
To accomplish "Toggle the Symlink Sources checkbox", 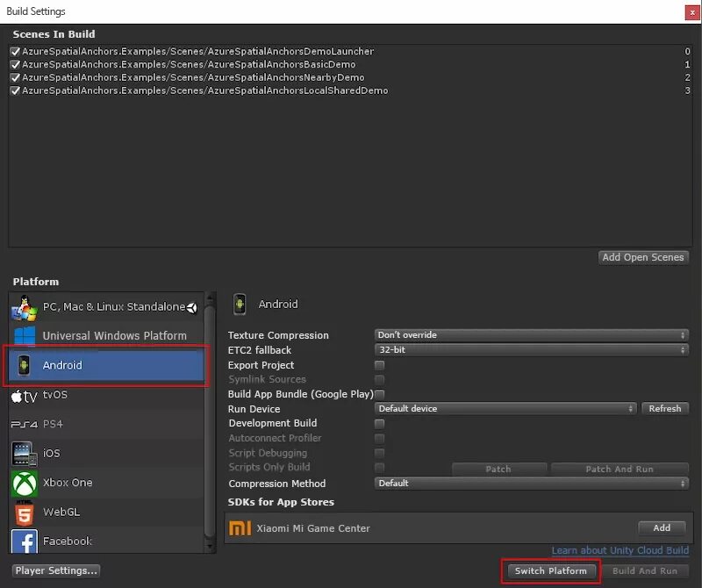I will 379,380.
